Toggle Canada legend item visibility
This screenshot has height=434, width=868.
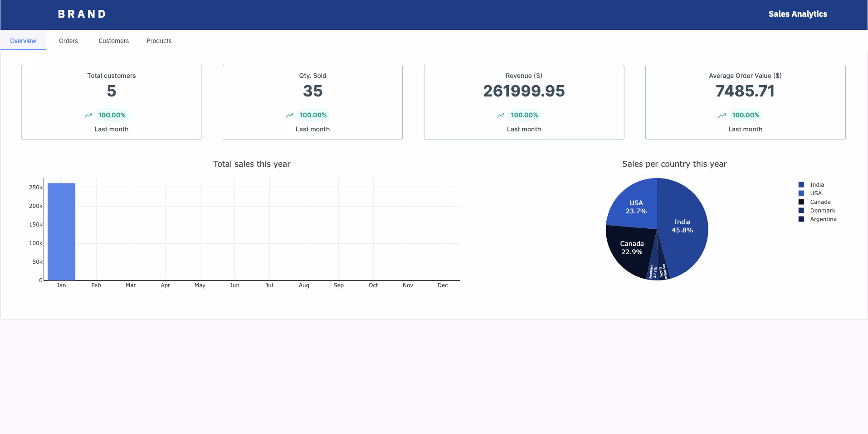coord(820,202)
